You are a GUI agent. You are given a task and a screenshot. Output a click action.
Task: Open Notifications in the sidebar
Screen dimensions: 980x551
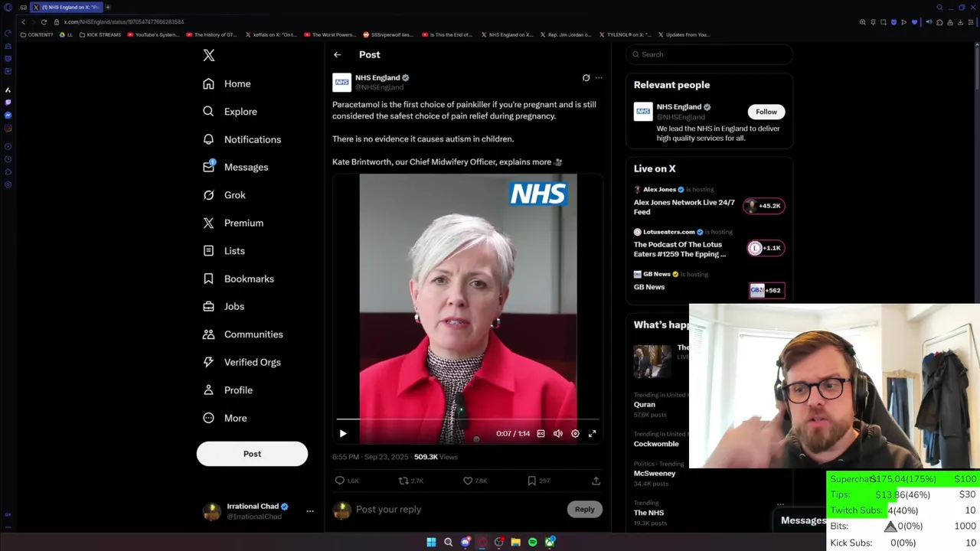pyautogui.click(x=241, y=139)
